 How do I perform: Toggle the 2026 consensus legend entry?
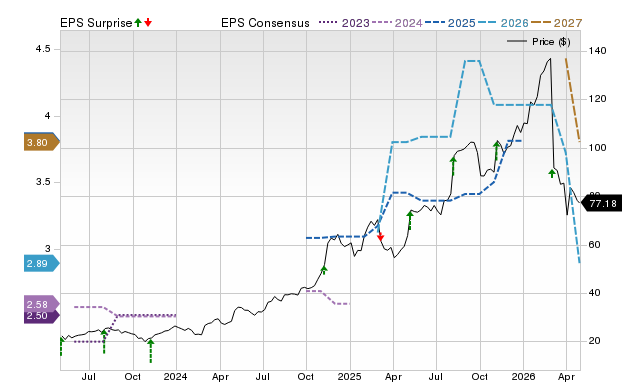click(503, 23)
